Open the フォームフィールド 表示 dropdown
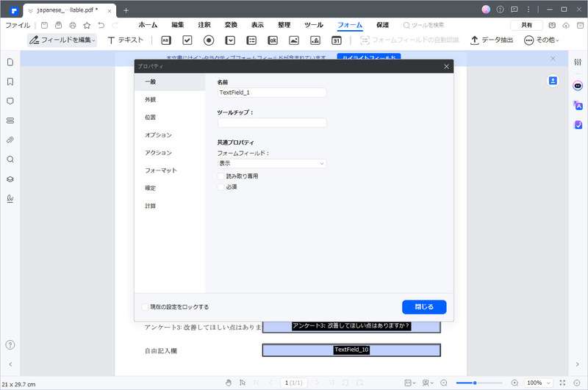Image resolution: width=588 pixels, height=390 pixels. 272,163
